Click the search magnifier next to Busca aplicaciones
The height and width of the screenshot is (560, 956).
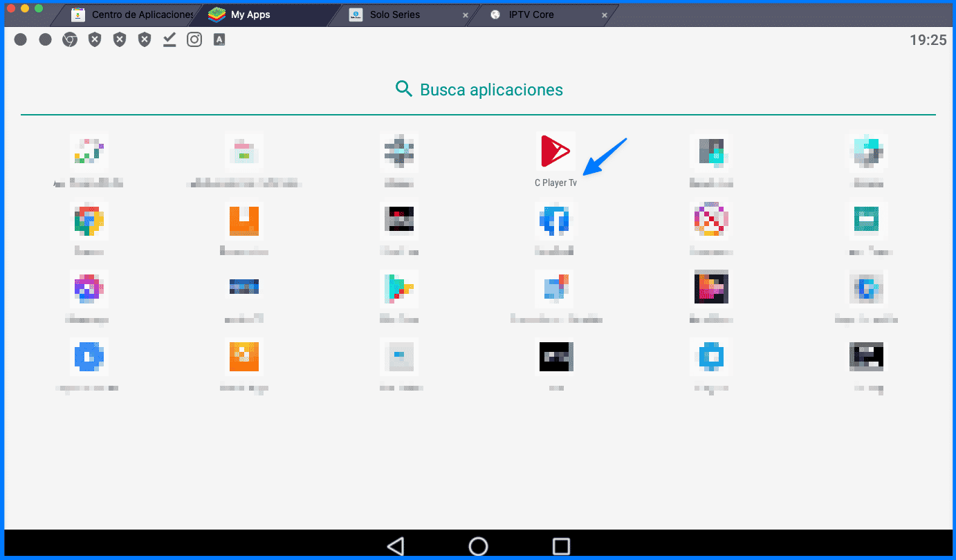point(404,88)
